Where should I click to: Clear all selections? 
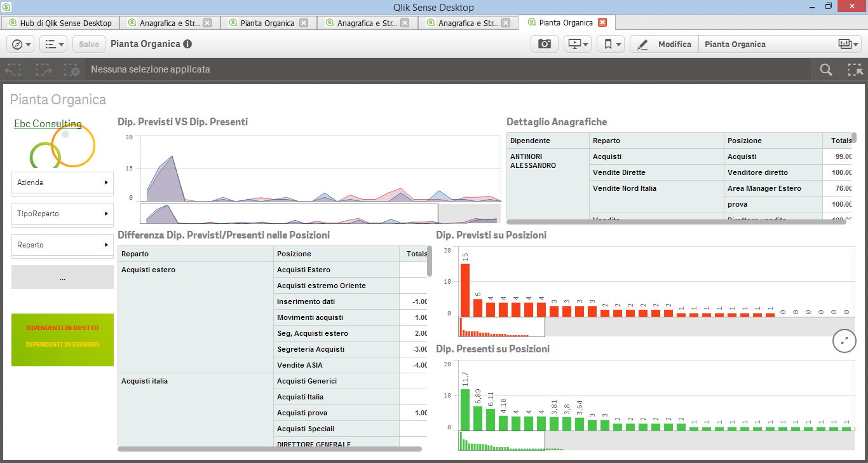click(x=72, y=69)
